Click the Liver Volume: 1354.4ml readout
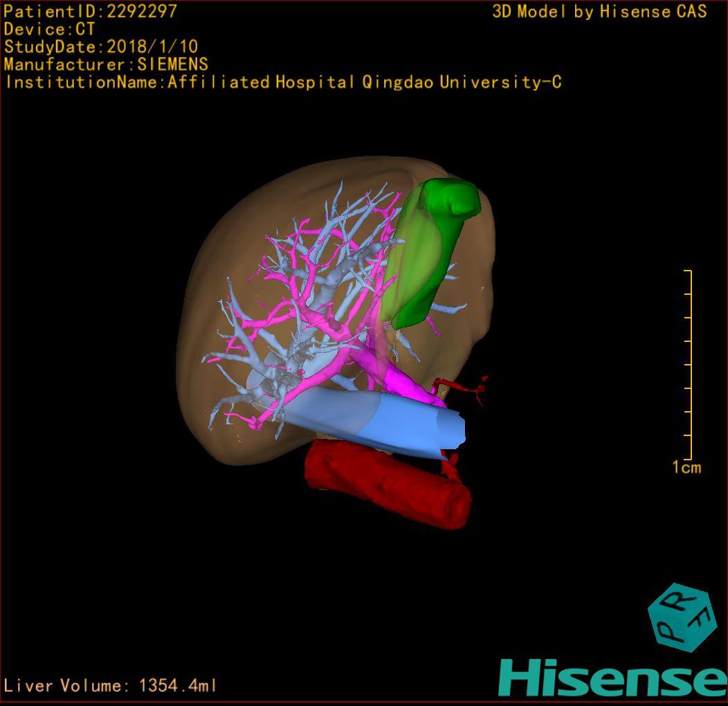 [x=110, y=685]
